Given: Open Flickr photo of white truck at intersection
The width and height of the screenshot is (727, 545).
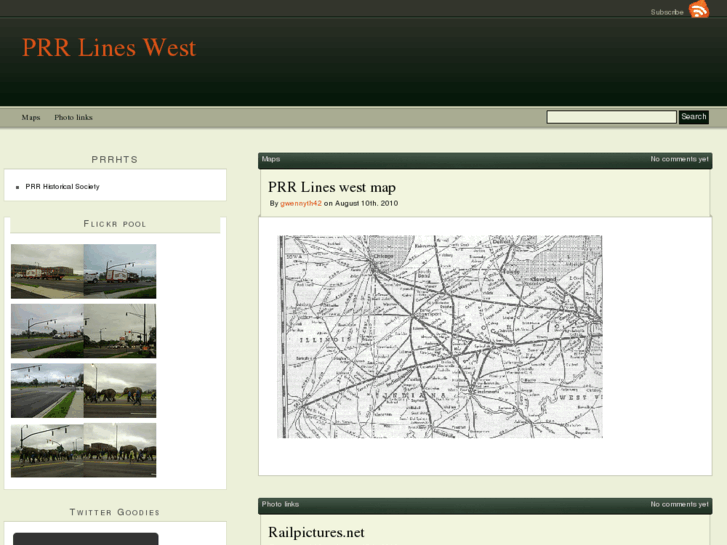Looking at the screenshot, I should coord(120,271).
